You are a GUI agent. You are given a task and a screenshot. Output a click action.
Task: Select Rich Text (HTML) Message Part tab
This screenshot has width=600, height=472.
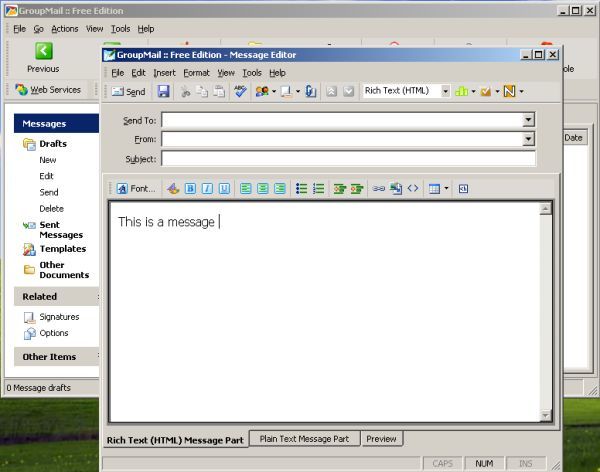tap(175, 440)
